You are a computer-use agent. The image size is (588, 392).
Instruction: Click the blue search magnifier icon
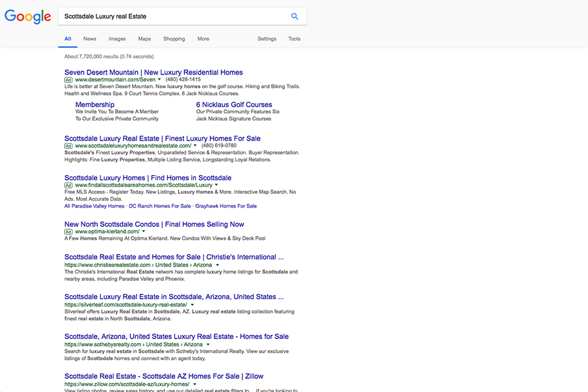(x=295, y=16)
